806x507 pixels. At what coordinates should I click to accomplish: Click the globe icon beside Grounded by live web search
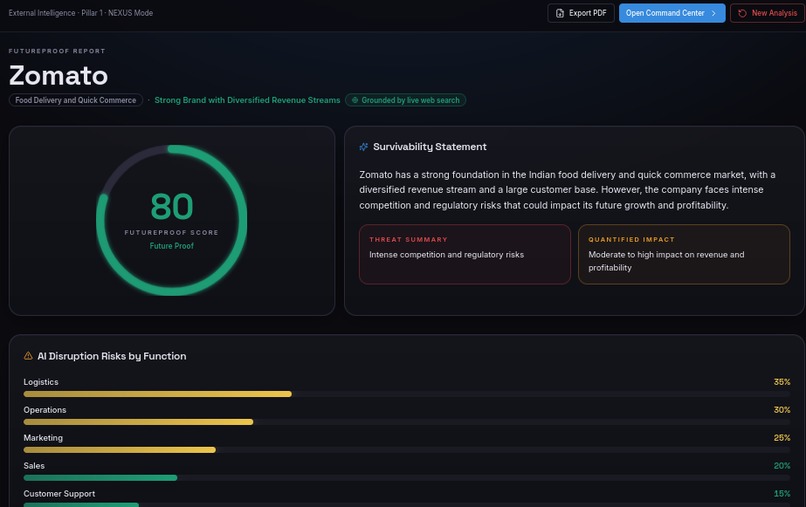point(355,100)
